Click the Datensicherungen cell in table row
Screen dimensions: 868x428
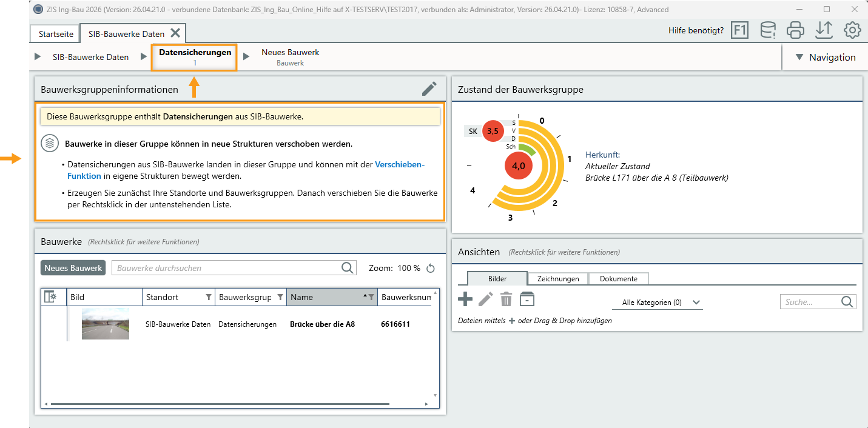coord(247,324)
